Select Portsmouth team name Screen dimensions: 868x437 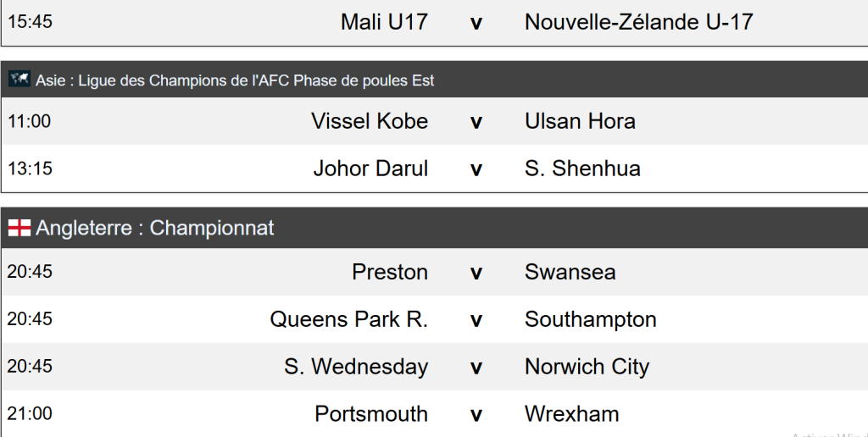point(371,414)
